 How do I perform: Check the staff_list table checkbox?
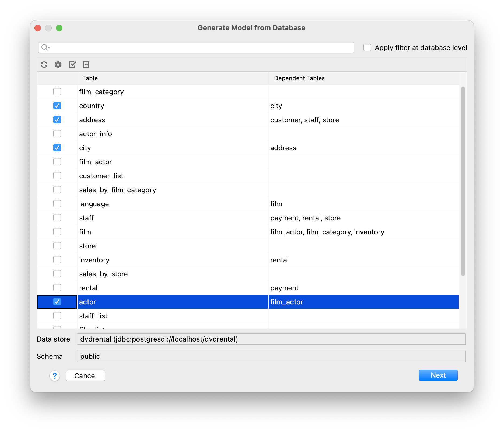click(x=57, y=316)
